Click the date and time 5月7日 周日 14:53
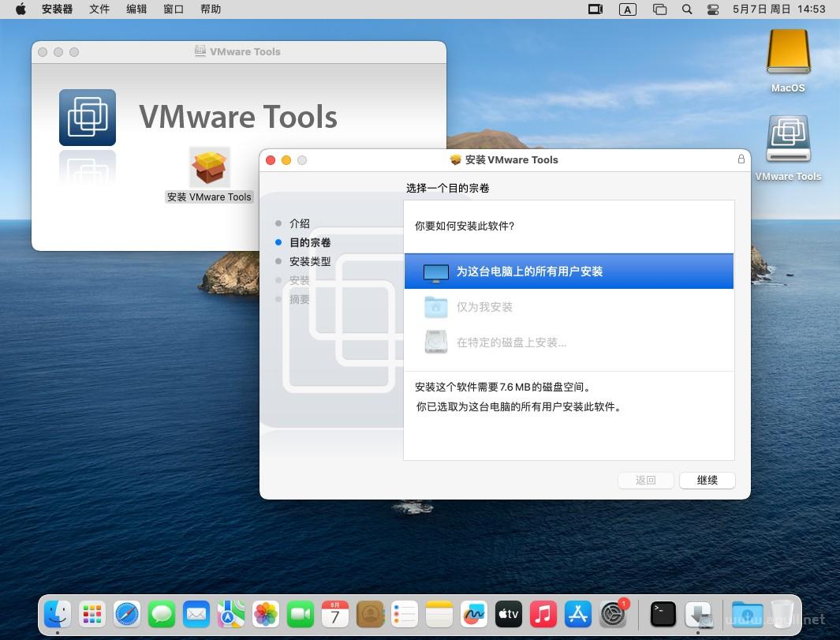This screenshot has width=840, height=640. pyautogui.click(x=778, y=9)
